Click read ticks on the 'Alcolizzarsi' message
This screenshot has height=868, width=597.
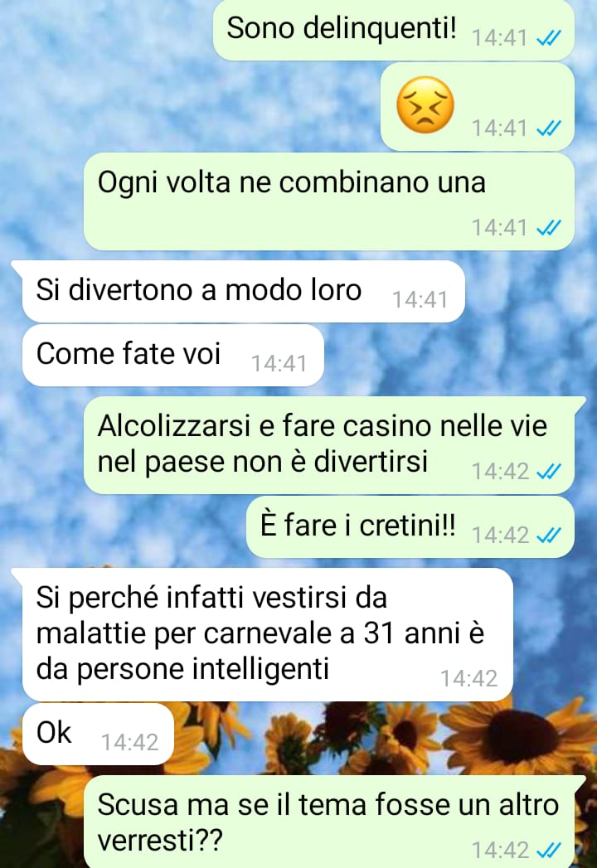(549, 472)
